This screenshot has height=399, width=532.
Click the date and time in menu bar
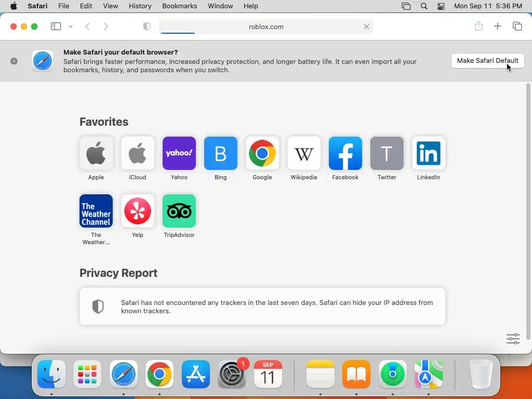point(488,6)
